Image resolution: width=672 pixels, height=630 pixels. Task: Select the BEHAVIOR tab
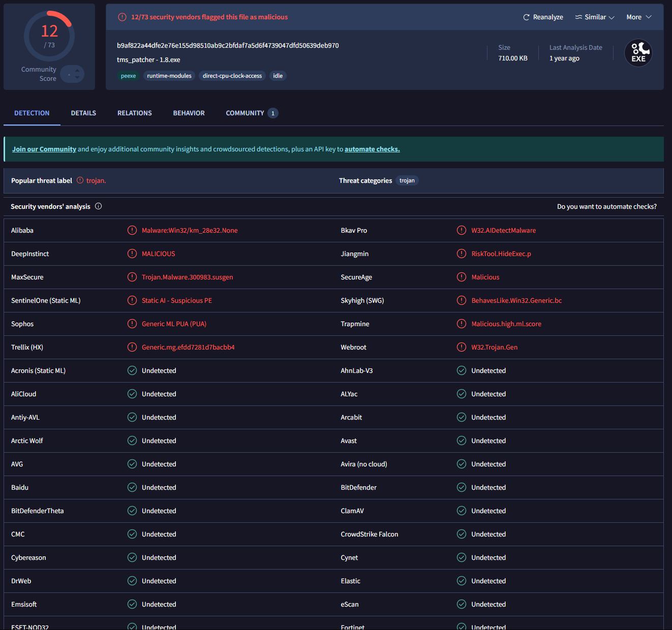[189, 113]
